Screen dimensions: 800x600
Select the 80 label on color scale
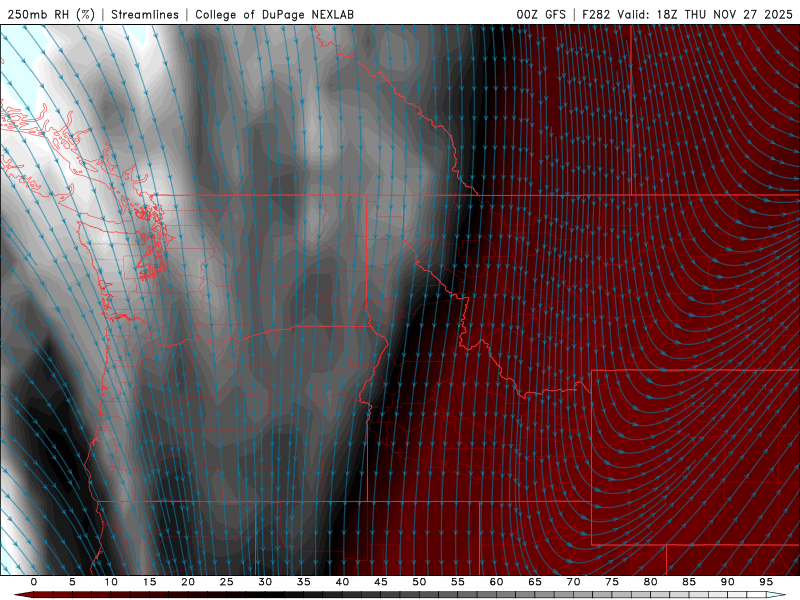click(x=651, y=582)
